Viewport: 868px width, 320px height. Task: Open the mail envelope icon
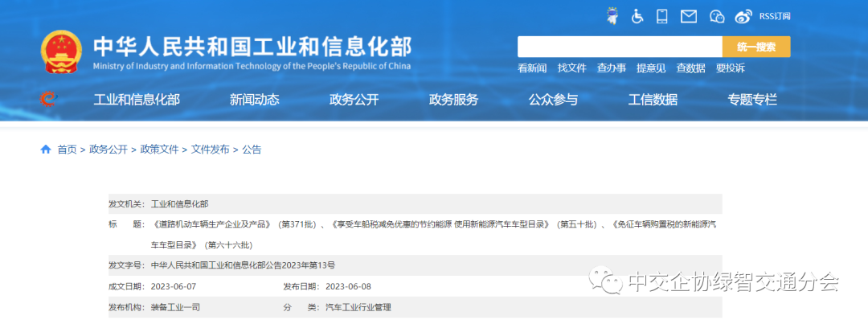pos(688,17)
